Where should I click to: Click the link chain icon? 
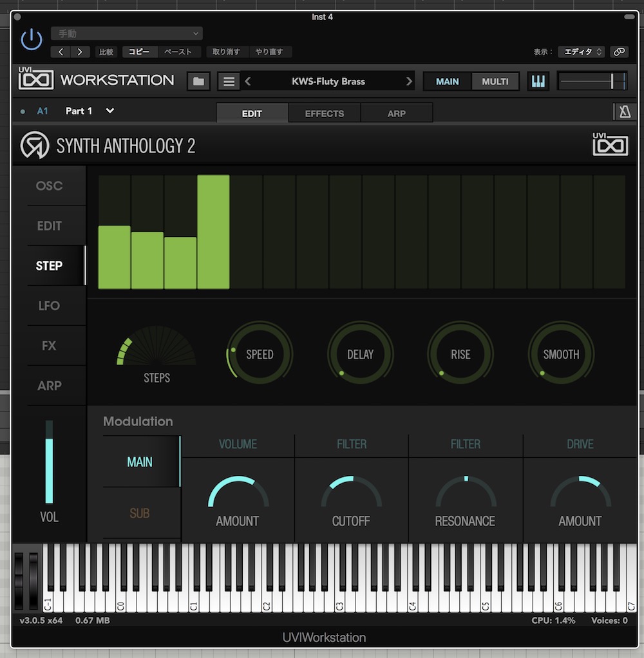619,52
